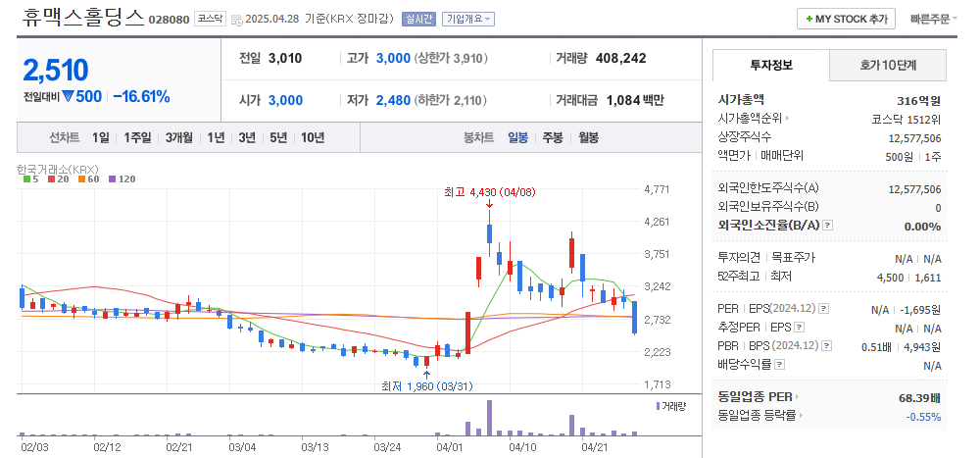The width and height of the screenshot is (980, 458).
Task: Switch to the 호가10단계 tab
Action: (x=888, y=65)
